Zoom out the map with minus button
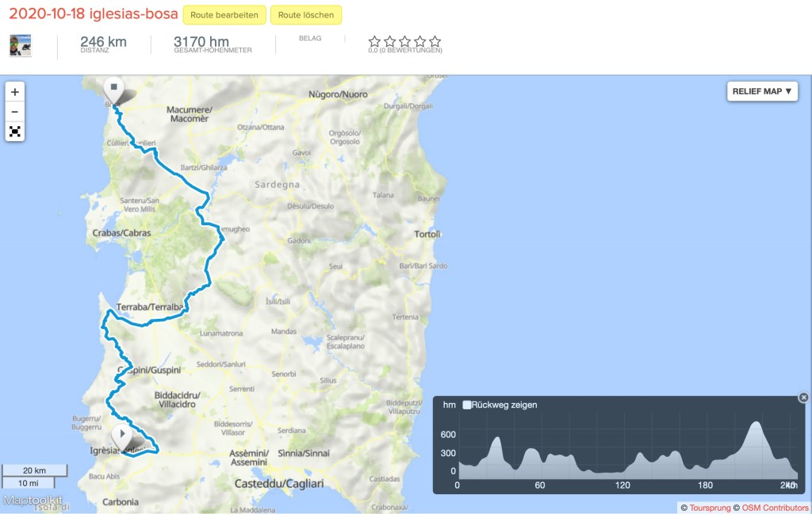Screen dimensions: 812x514 14,112
